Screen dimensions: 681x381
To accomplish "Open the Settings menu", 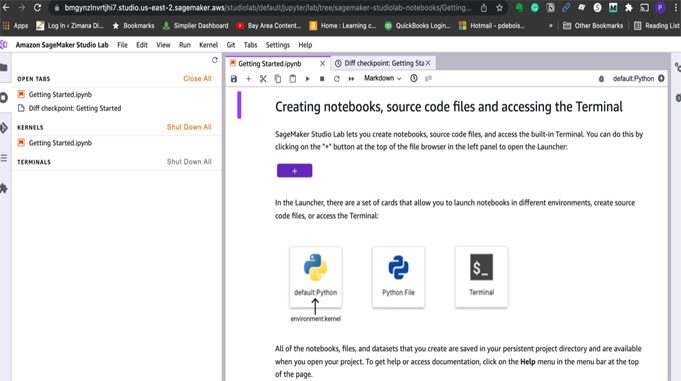I will click(x=278, y=45).
